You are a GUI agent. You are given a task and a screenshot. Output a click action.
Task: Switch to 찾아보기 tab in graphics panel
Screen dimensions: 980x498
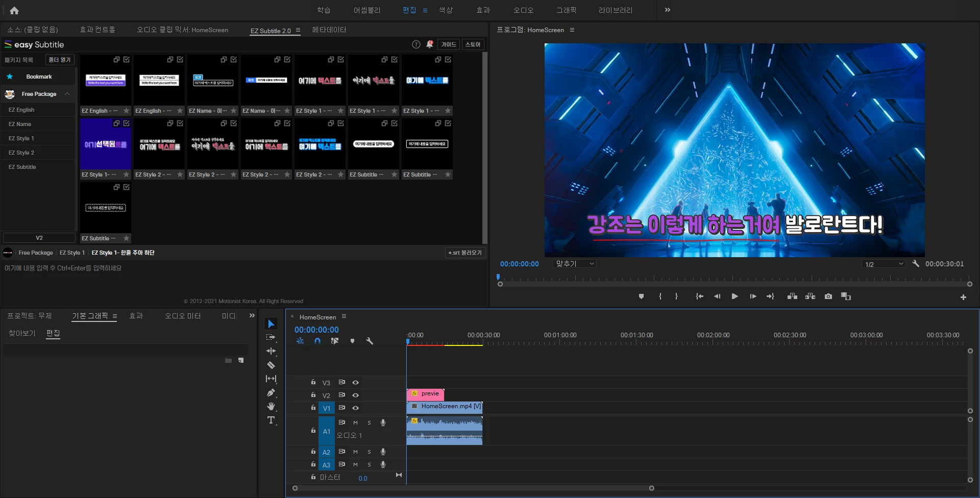22,333
